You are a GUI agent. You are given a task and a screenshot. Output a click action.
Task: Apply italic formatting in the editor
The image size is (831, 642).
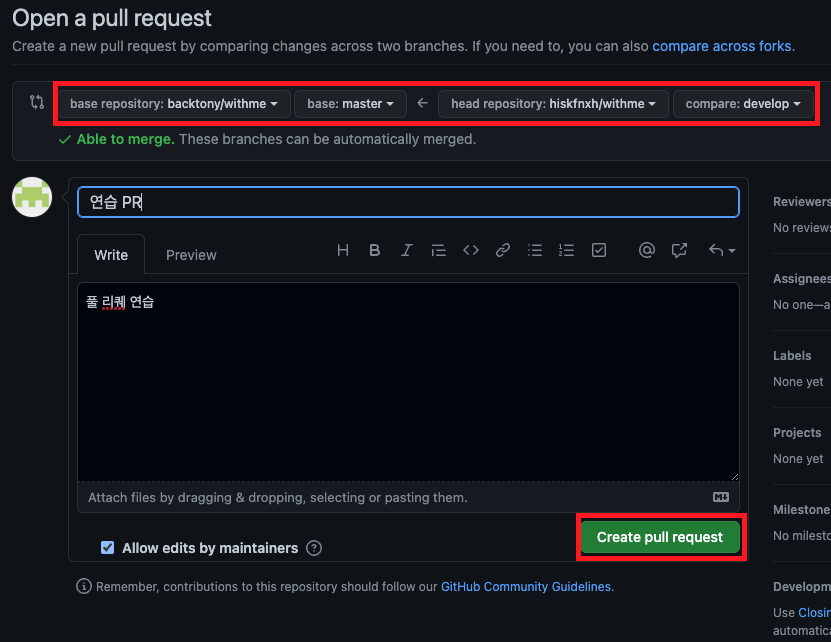[x=406, y=250]
